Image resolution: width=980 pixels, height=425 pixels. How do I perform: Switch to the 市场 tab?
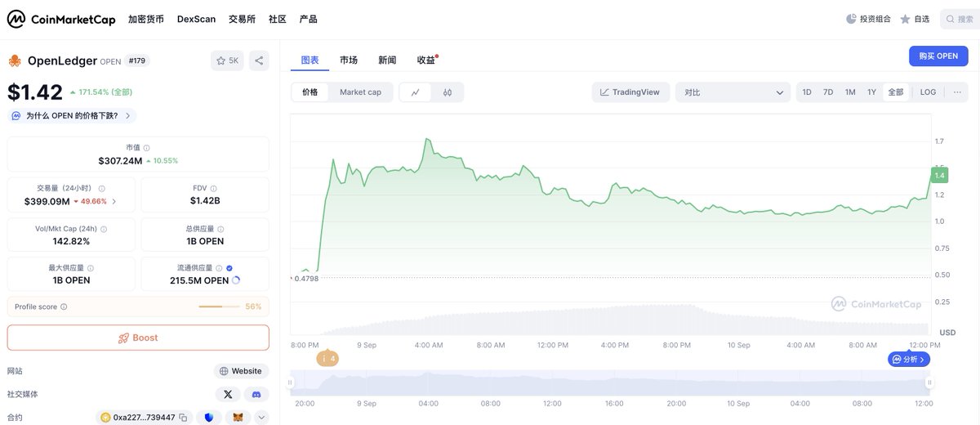349,60
